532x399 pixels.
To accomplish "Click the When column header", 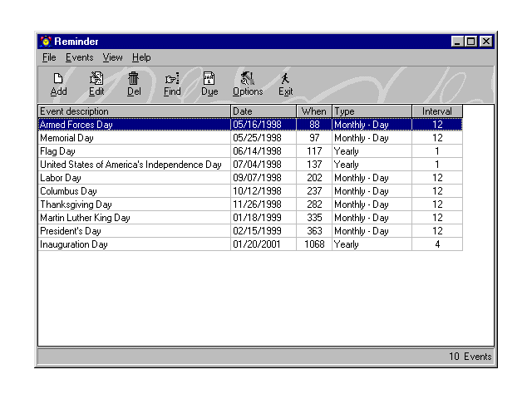I will point(313,111).
